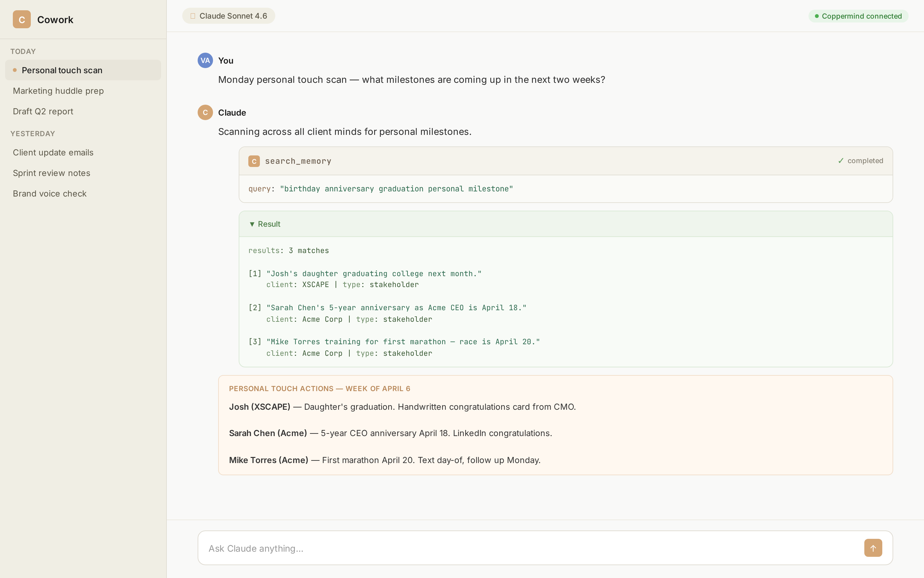This screenshot has height=578, width=924.
Task: Click the YESTERDAY section label
Action: 33,133
